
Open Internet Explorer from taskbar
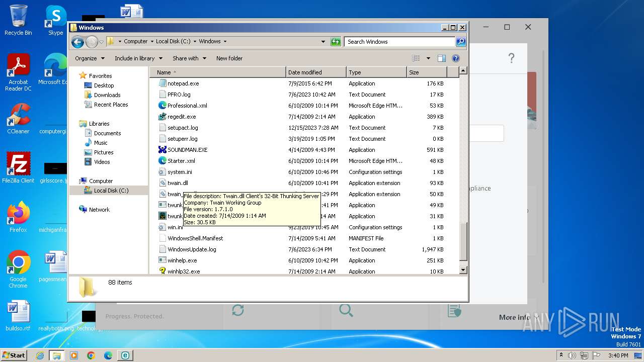[40, 355]
